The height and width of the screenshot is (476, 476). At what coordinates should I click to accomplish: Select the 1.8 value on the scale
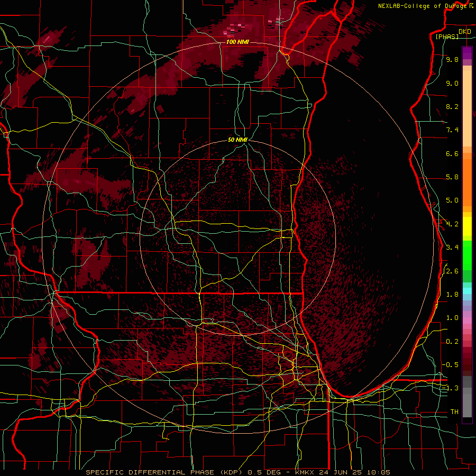click(452, 295)
